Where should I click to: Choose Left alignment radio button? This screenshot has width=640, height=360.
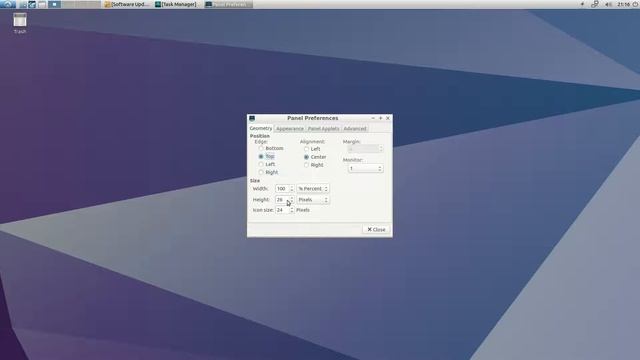[x=306, y=149]
